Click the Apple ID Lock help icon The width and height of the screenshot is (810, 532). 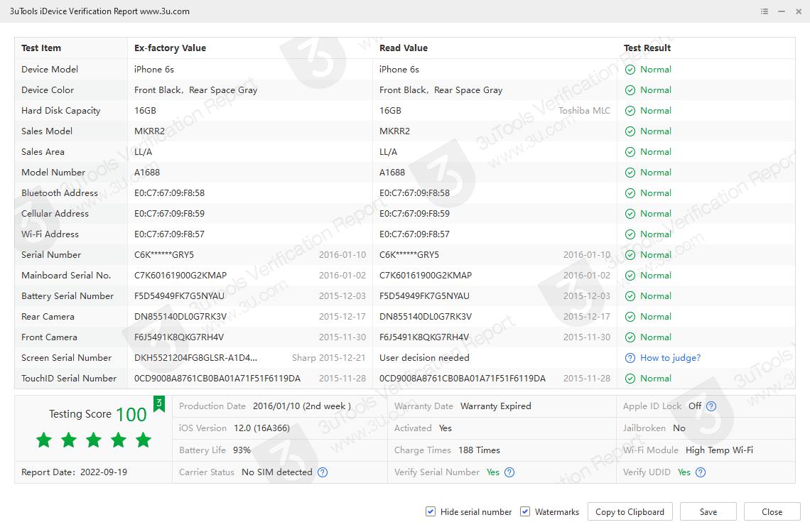click(711, 406)
